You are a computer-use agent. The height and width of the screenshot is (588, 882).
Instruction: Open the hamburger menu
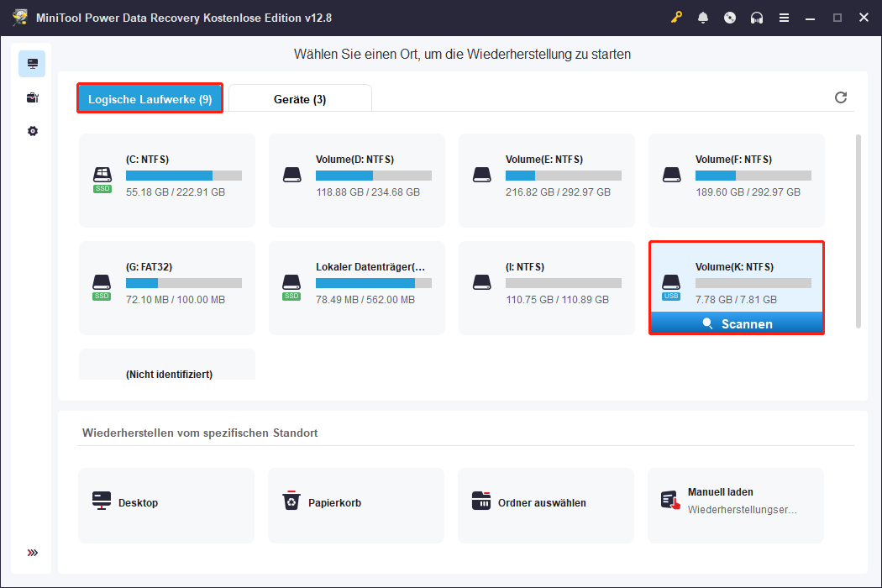click(x=784, y=18)
